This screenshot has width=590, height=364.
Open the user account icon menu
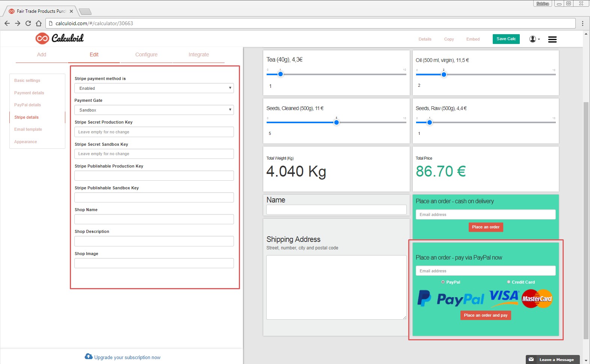(x=534, y=39)
